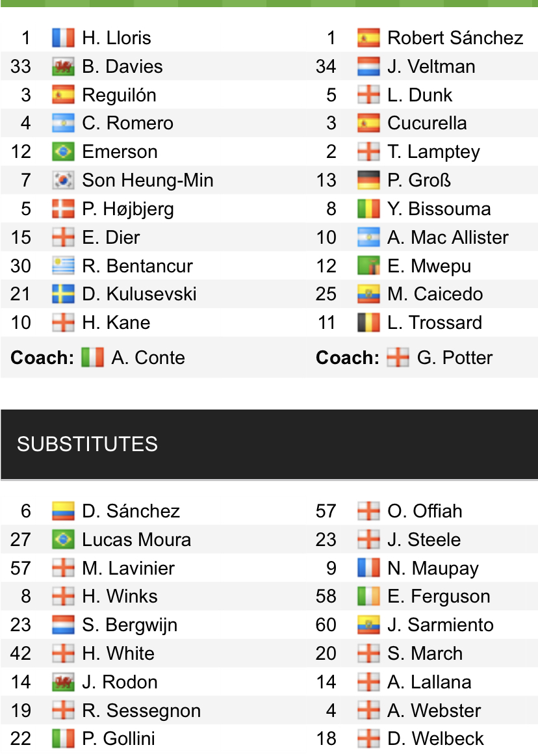Screen dimensions: 538x756
Task: Click the SUBSTITUTES section header
Action: click(x=87, y=444)
